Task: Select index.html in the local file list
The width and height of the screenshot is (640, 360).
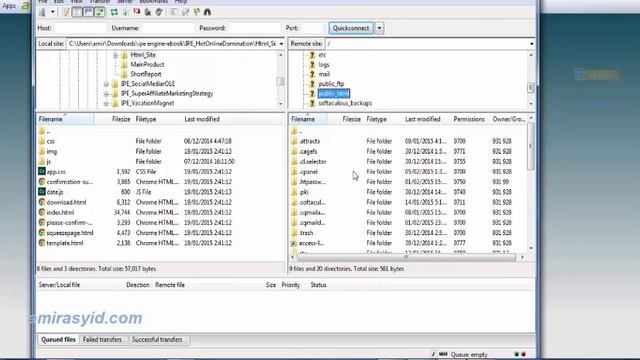Action: [60, 213]
